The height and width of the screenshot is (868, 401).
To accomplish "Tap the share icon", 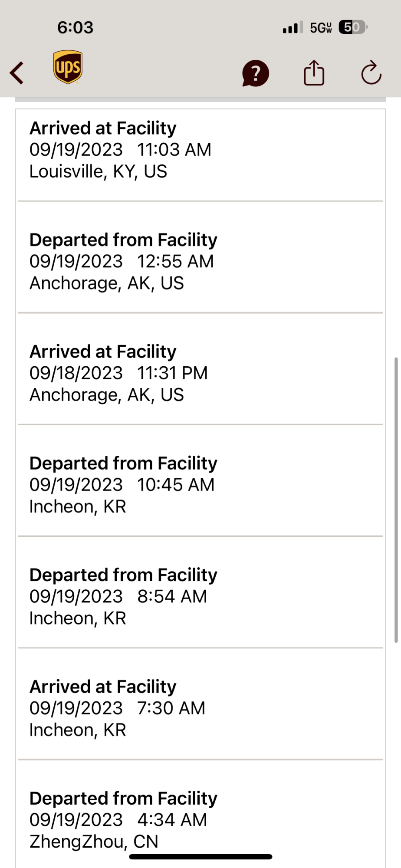I will click(314, 73).
